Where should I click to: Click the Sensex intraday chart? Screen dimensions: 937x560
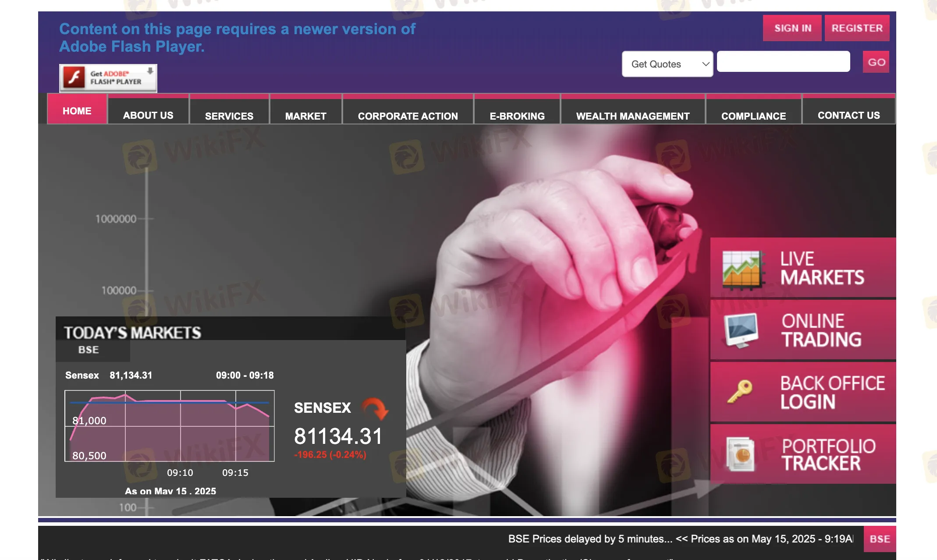170,425
